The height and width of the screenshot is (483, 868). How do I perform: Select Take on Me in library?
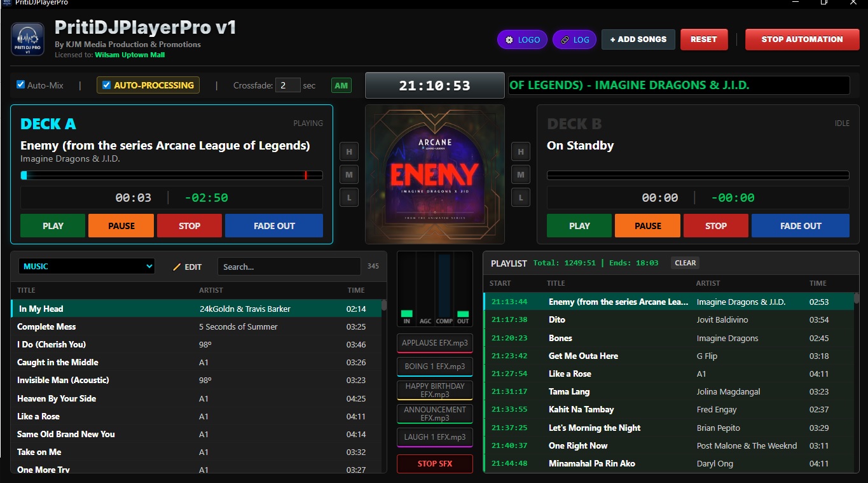point(196,452)
